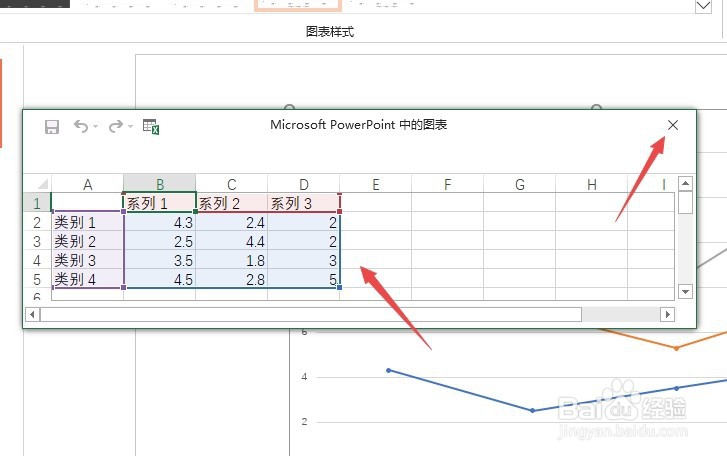The height and width of the screenshot is (456, 727).
Task: Select cell containing 系列 2
Action: click(x=231, y=203)
